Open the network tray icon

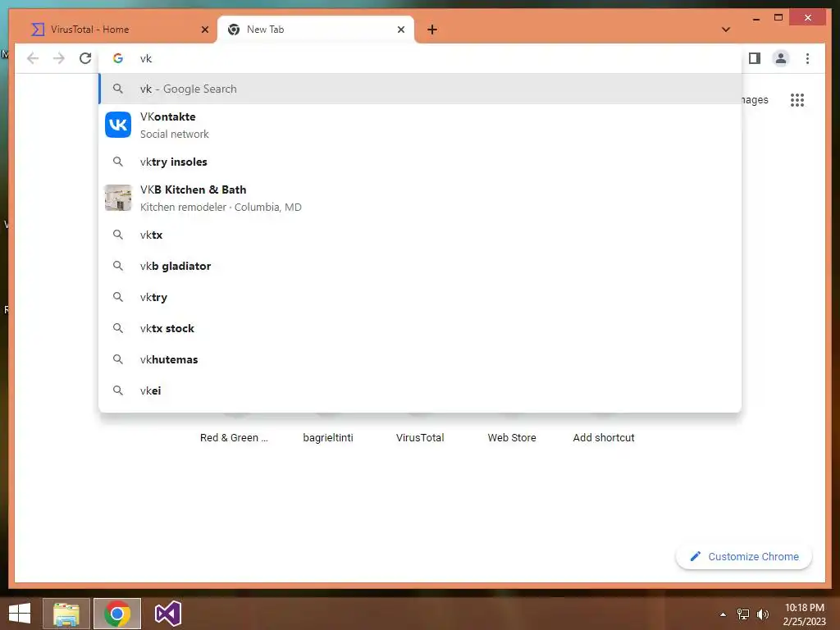[743, 614]
